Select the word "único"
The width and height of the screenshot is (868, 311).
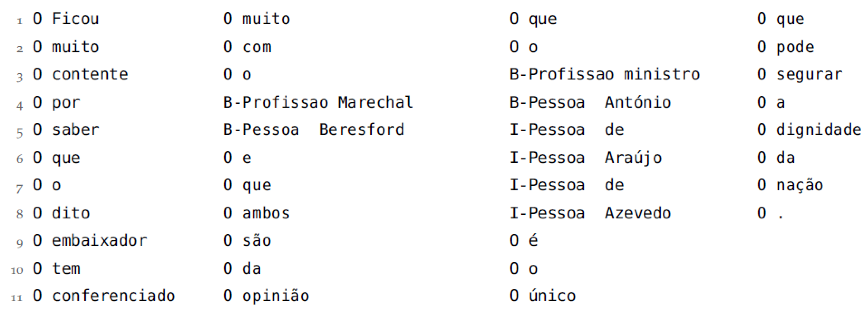pyautogui.click(x=552, y=296)
